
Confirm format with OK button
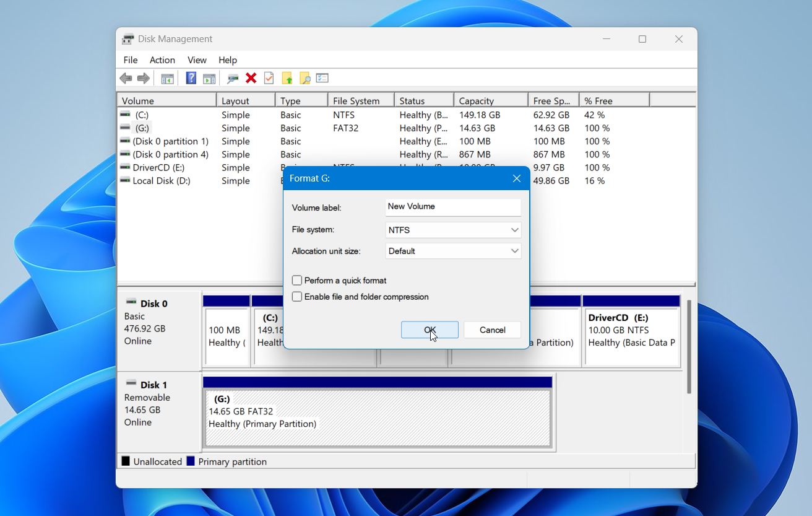[x=430, y=330]
